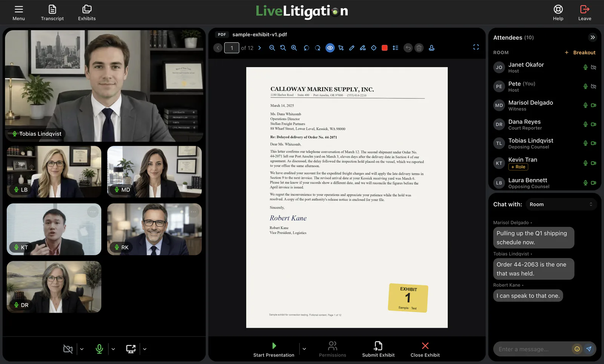
Task: Open camera options dropdown arrow
Action: tap(82, 349)
